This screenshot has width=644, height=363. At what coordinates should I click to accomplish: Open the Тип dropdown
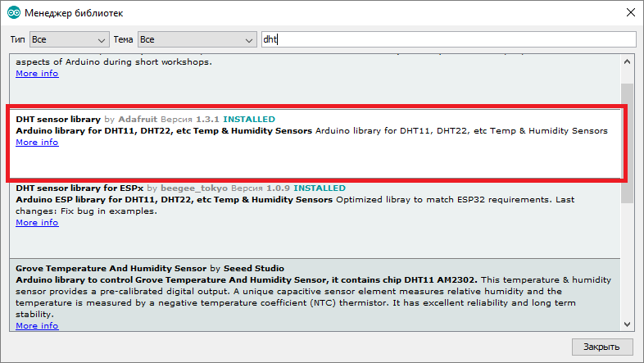click(x=70, y=39)
